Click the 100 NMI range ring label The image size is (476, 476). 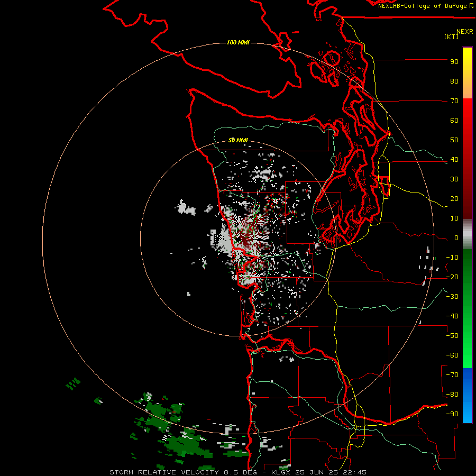(x=238, y=42)
